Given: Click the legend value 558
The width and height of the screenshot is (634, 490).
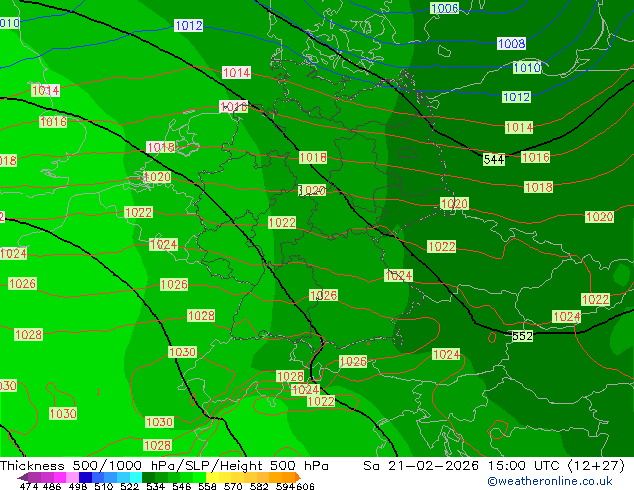Looking at the screenshot, I should pos(207,486).
